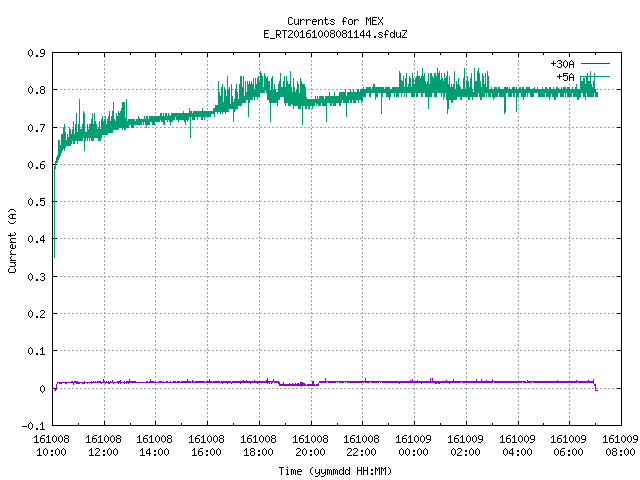This screenshot has height=480, width=640.
Task: Click the 161009 00:00 time tick label
Action: (x=413, y=445)
